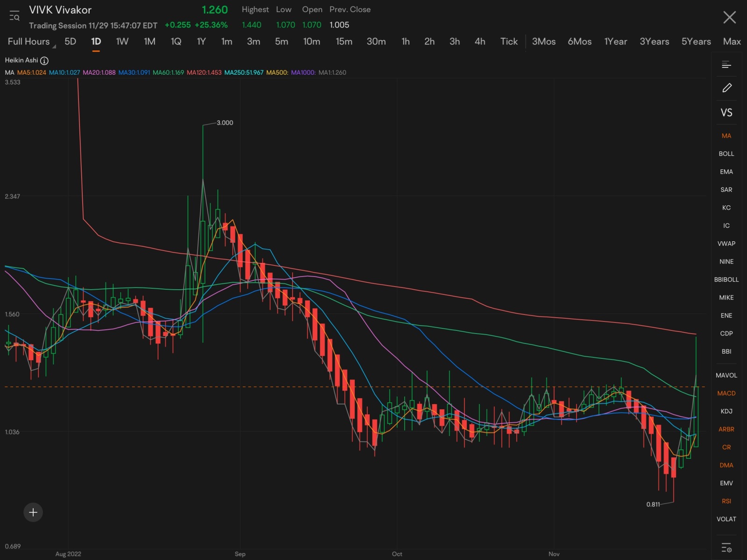747x560 pixels.
Task: Select the 5m interval
Action: (x=281, y=42)
